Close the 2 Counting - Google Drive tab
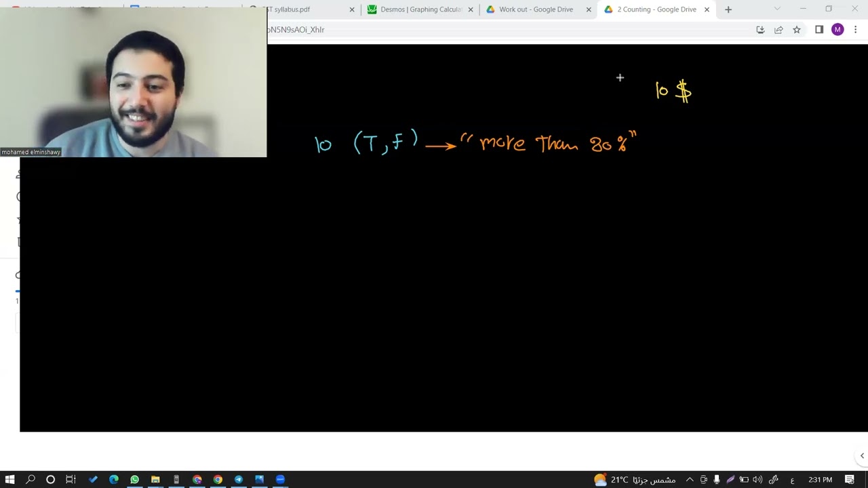Viewport: 868px width, 488px height. (707, 9)
